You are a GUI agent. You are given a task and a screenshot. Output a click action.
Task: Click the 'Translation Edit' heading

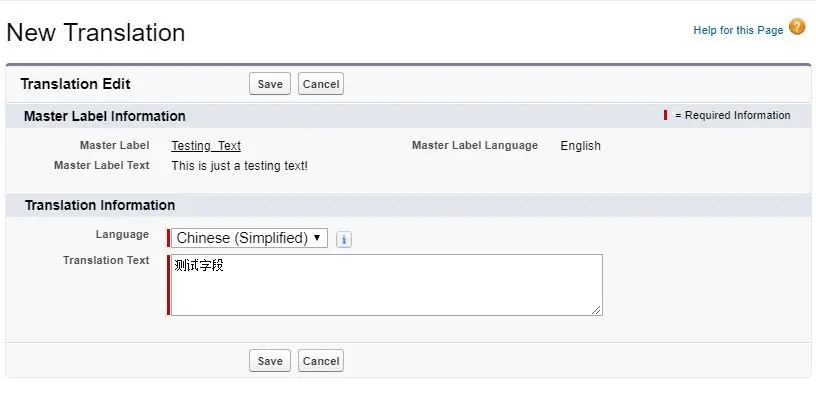75,84
